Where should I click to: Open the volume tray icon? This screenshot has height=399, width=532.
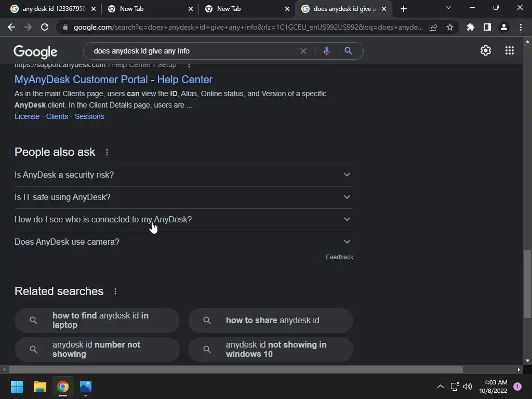point(468,387)
